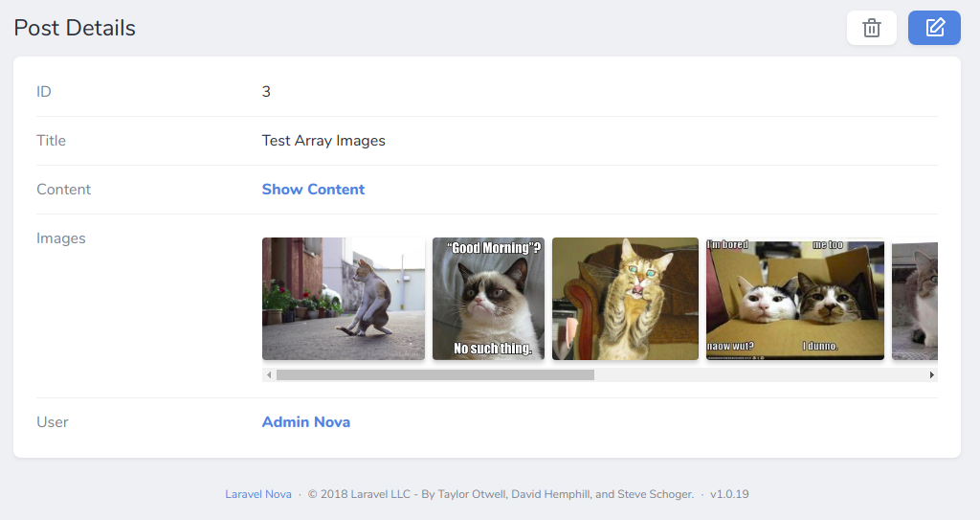Open the standing cat image thumbnail
The image size is (980, 520).
click(x=344, y=299)
